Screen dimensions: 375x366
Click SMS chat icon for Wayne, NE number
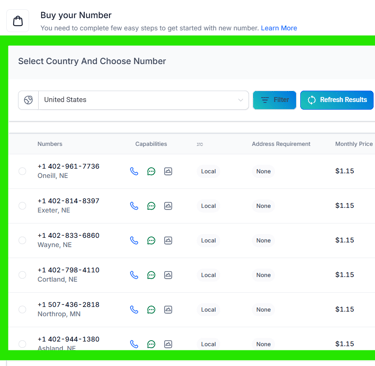[151, 240]
